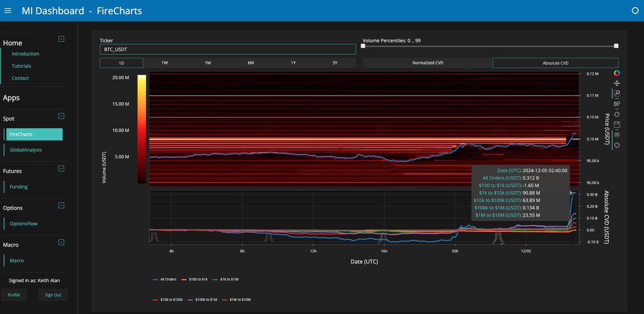Viewport: 644px width, 314px height.
Task: Click the MI Dashboard - FireCharts title
Action: pos(82,10)
